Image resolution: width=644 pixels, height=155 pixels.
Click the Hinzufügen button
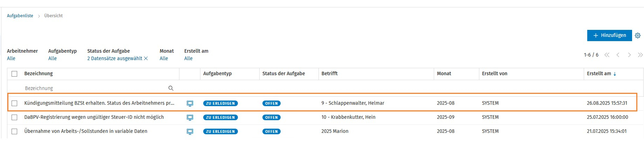click(x=609, y=35)
